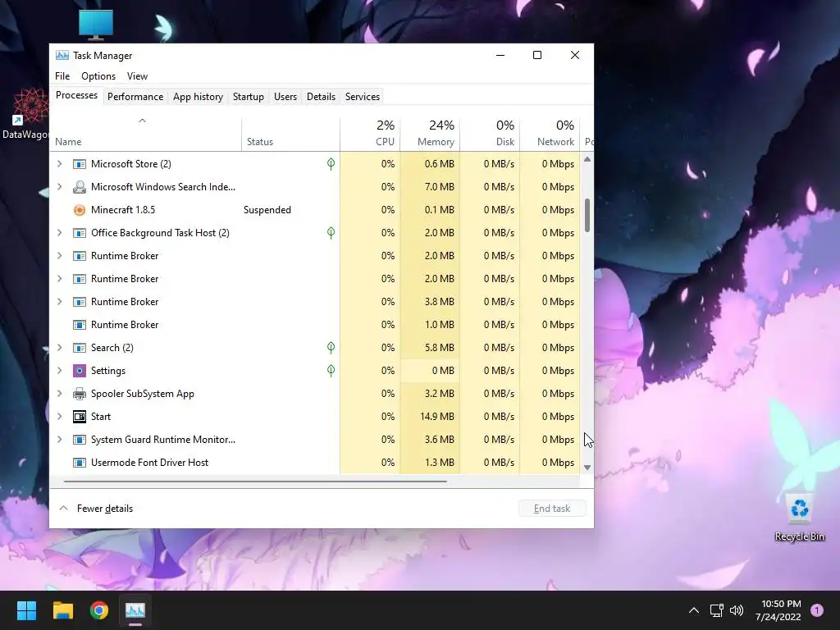Switch to the Services tab
Screen dimensions: 840x630
(x=362, y=97)
